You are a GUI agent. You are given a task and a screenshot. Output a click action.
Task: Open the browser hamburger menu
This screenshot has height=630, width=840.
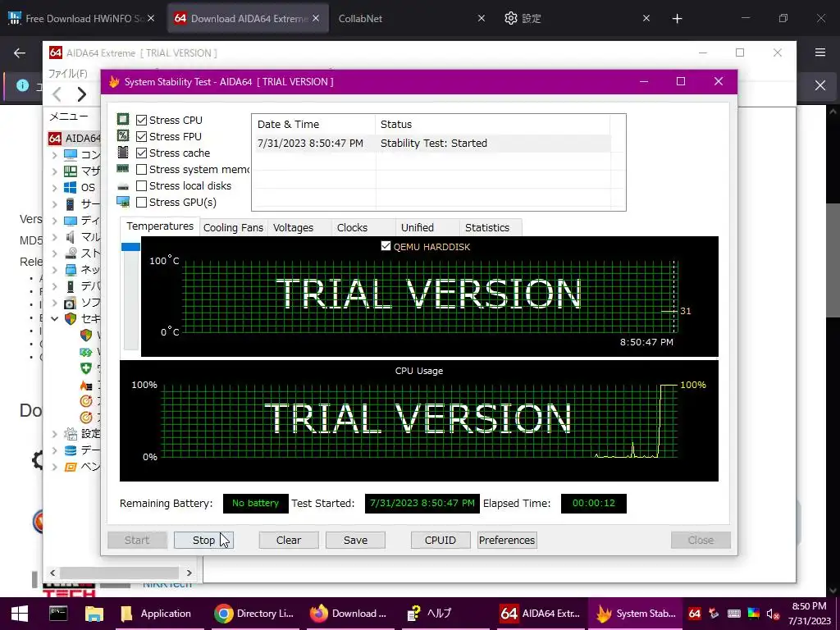point(820,52)
